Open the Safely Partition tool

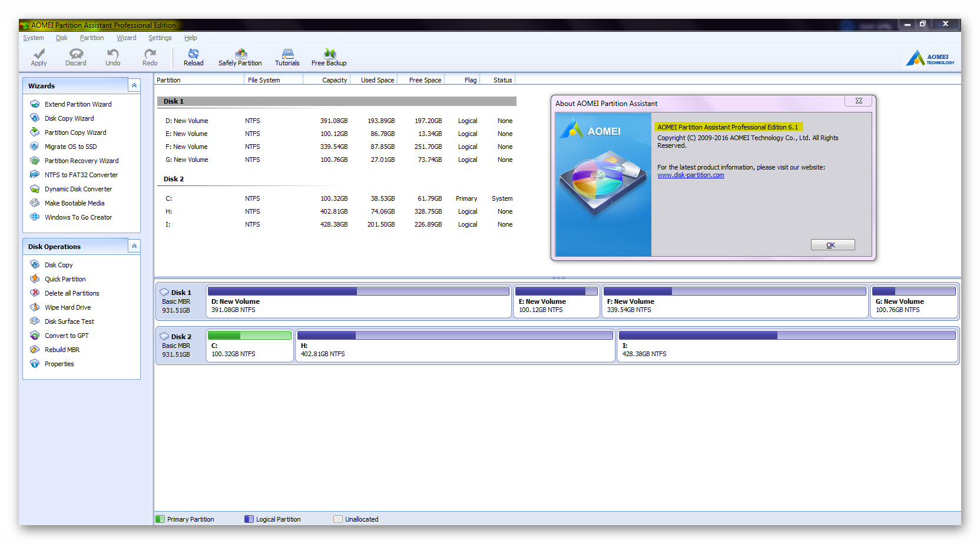pos(240,57)
